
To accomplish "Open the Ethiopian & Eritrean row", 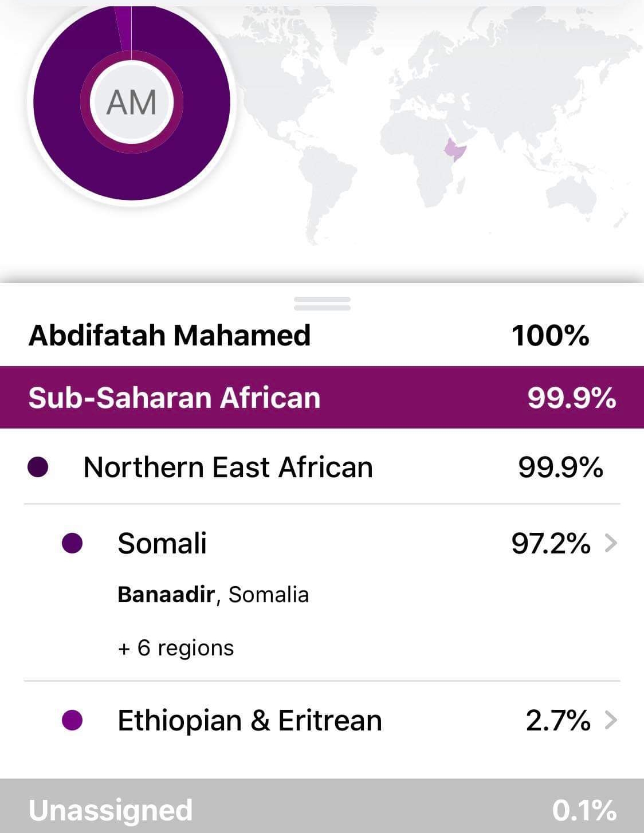I will coord(322,720).
